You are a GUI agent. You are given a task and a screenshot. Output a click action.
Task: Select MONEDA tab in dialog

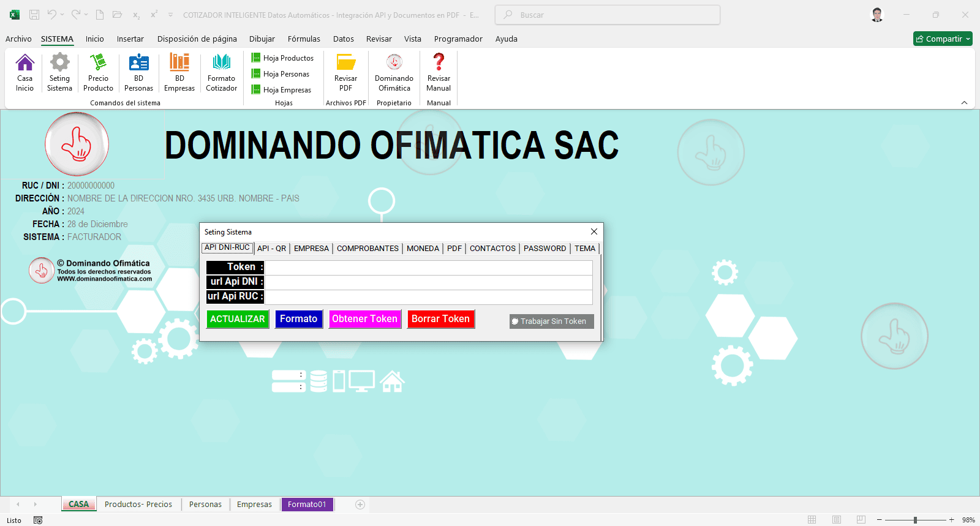tap(423, 249)
